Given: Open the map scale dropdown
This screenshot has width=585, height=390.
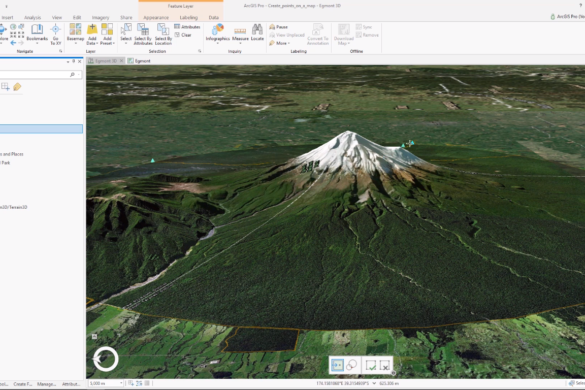Looking at the screenshot, I should coord(121,383).
